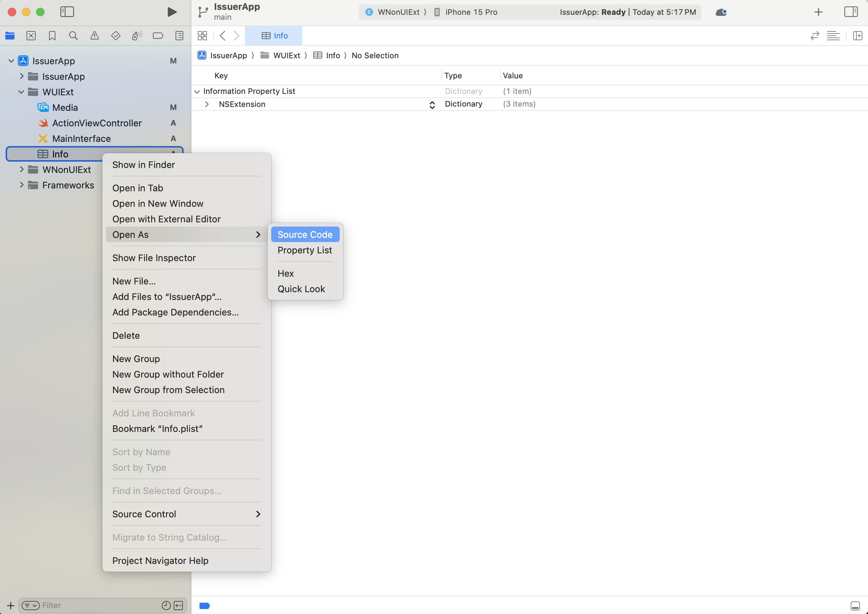868x614 pixels.
Task: Add editor on right
Action: click(857, 36)
